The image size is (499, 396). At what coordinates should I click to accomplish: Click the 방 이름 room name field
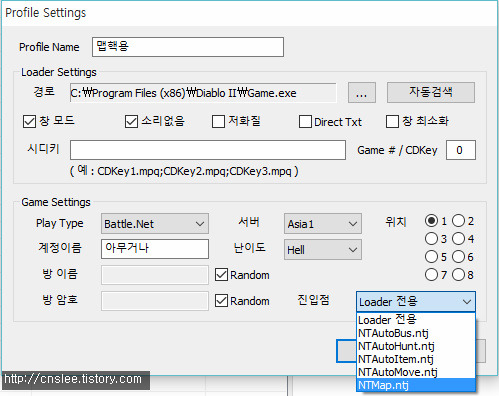point(155,275)
